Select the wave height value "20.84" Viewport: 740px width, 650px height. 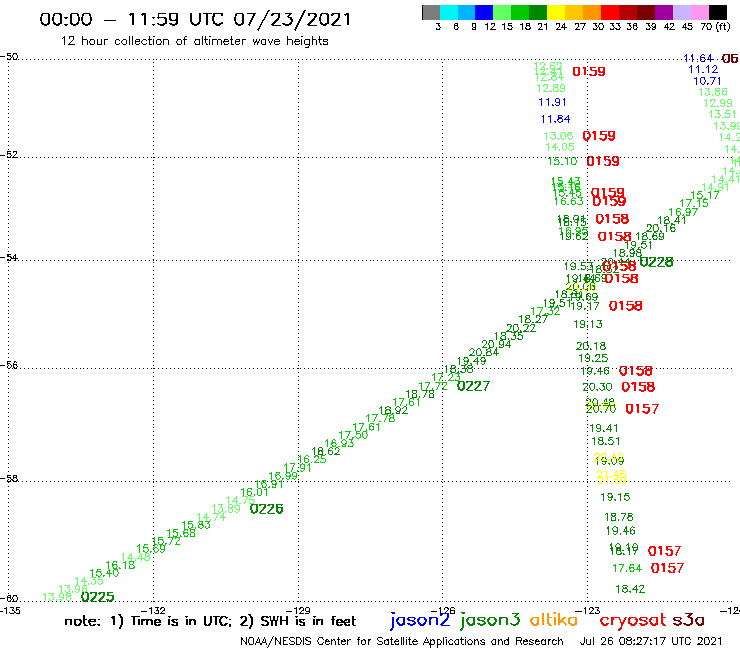[x=483, y=352]
